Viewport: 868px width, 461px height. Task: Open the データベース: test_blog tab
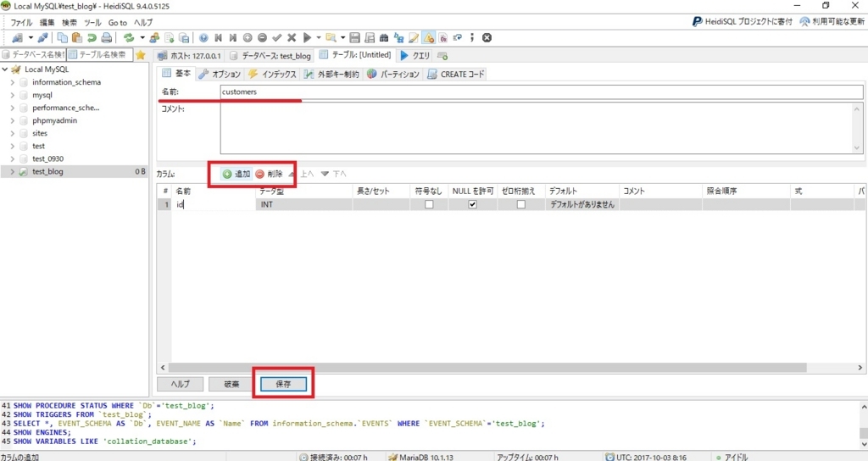pos(270,55)
